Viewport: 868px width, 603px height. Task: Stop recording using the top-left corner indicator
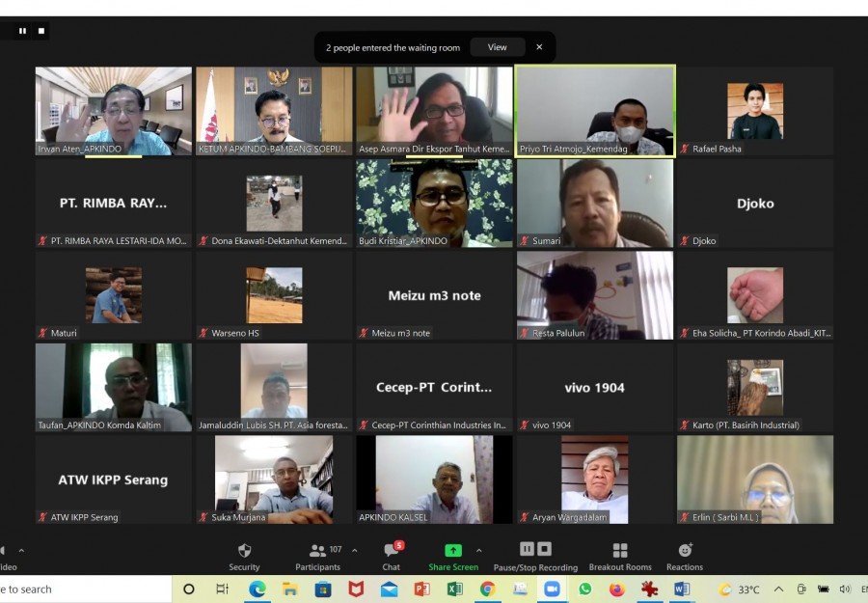pyautogui.click(x=41, y=31)
